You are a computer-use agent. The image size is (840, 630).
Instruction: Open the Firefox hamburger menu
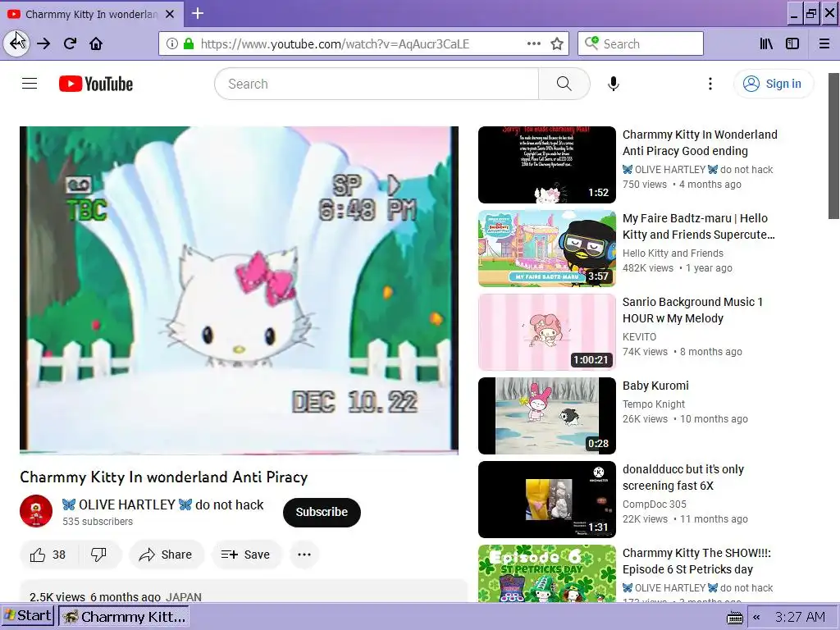click(824, 43)
